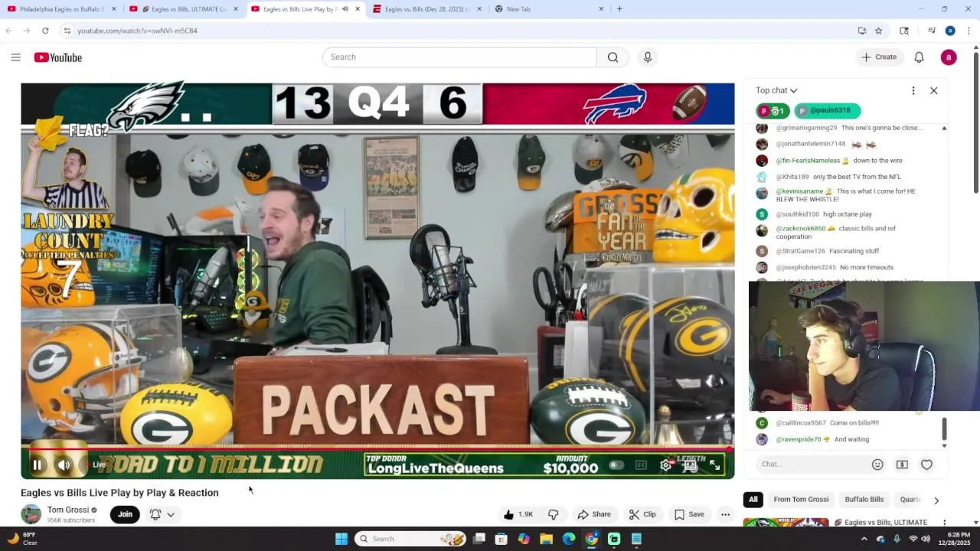Screen dimensions: 980x551
Task: Show more filter chips with arrow
Action: pyautogui.click(x=936, y=500)
